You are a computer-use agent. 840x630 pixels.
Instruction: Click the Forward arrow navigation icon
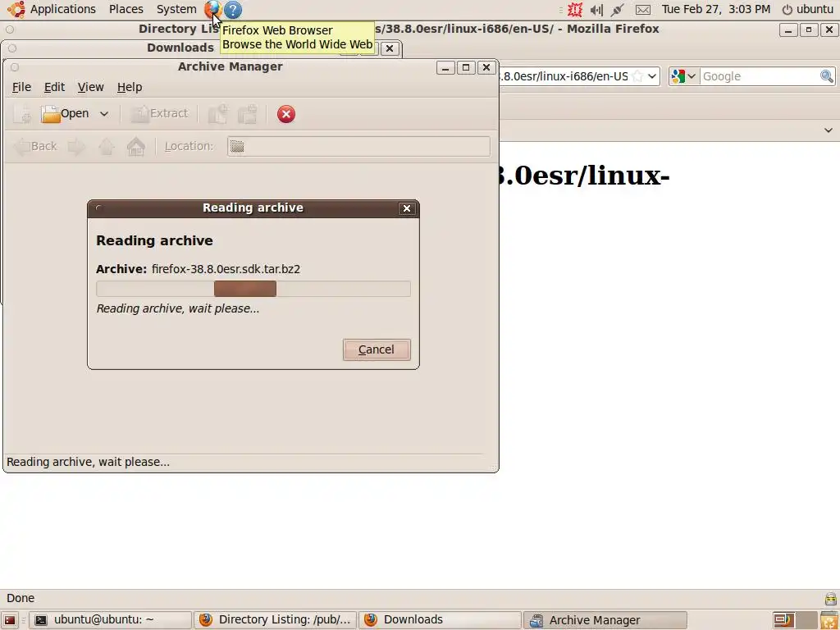tap(76, 146)
